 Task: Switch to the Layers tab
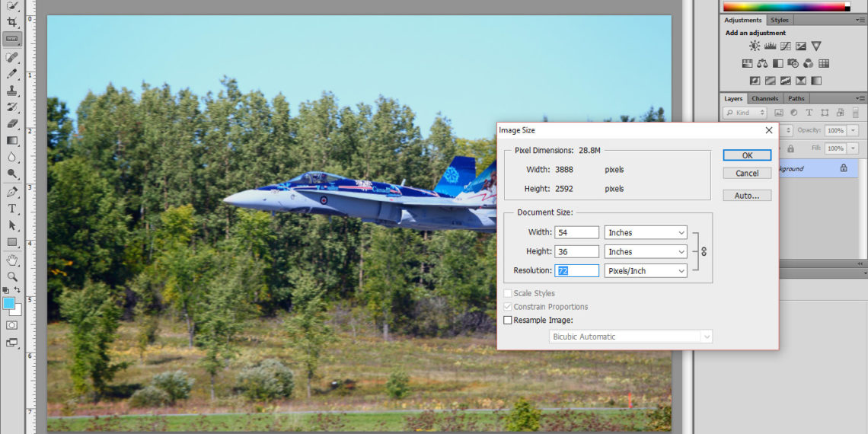tap(733, 98)
